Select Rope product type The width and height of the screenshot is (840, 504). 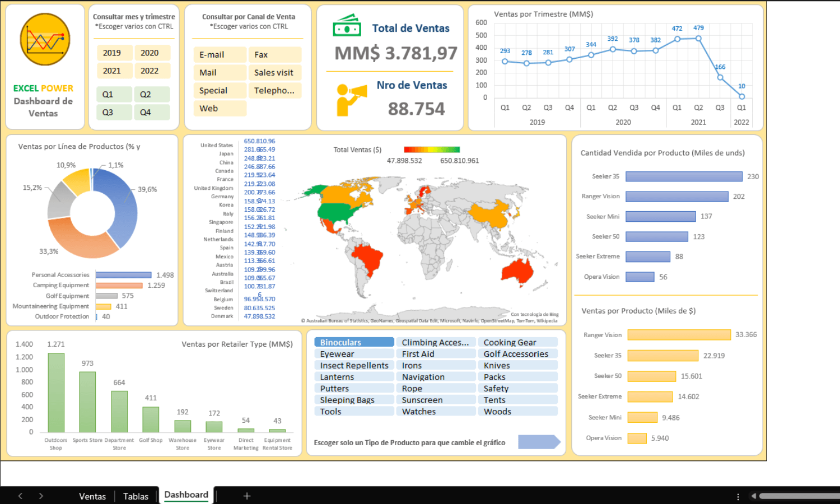coord(436,388)
